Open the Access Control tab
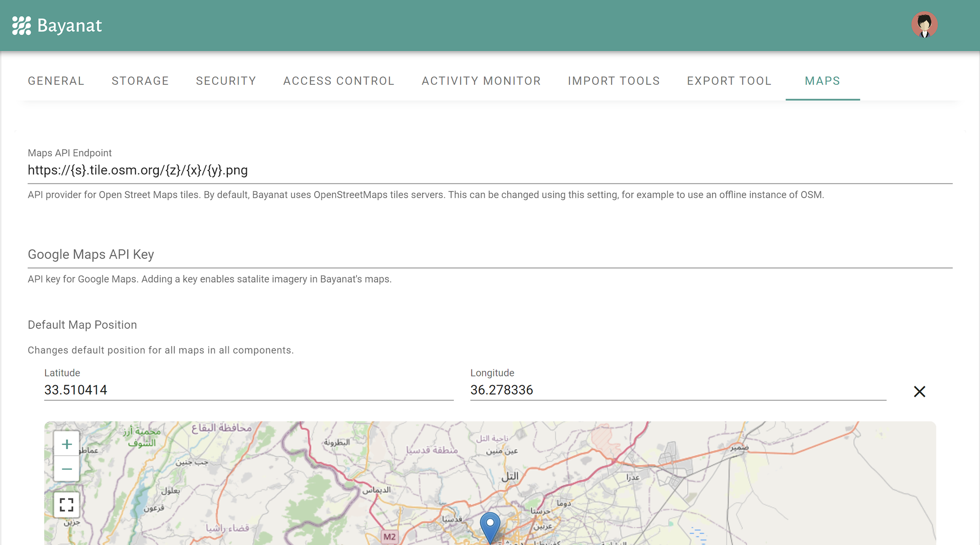The height and width of the screenshot is (545, 980). coord(339,81)
